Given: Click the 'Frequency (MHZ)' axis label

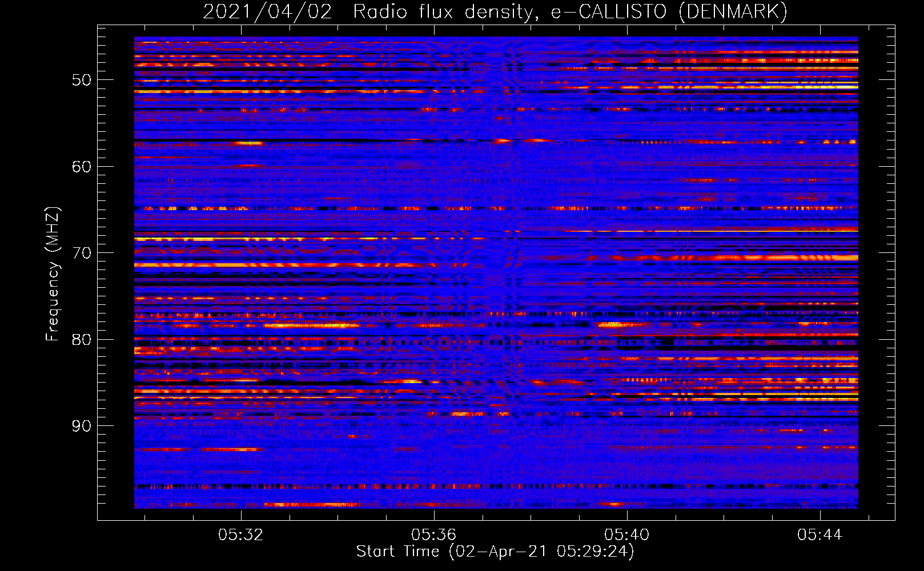Looking at the screenshot, I should point(52,274).
